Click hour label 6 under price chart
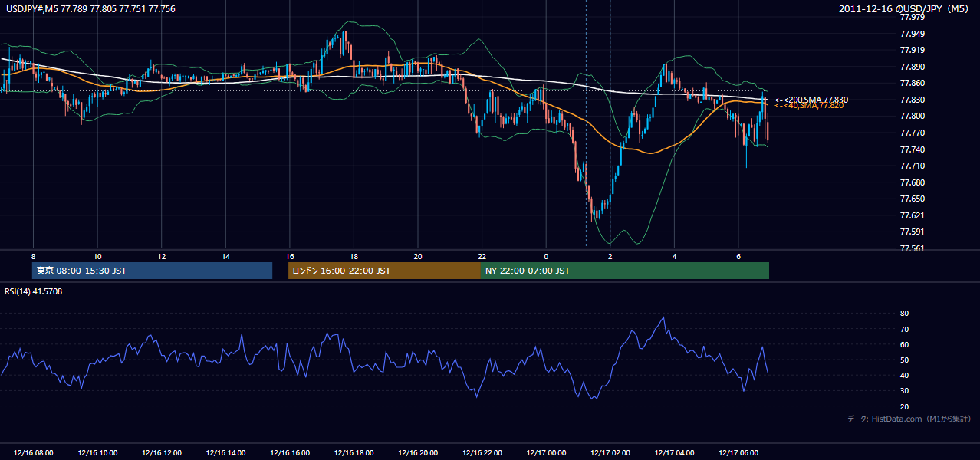Viewport: 980px width, 460px height. tap(738, 256)
